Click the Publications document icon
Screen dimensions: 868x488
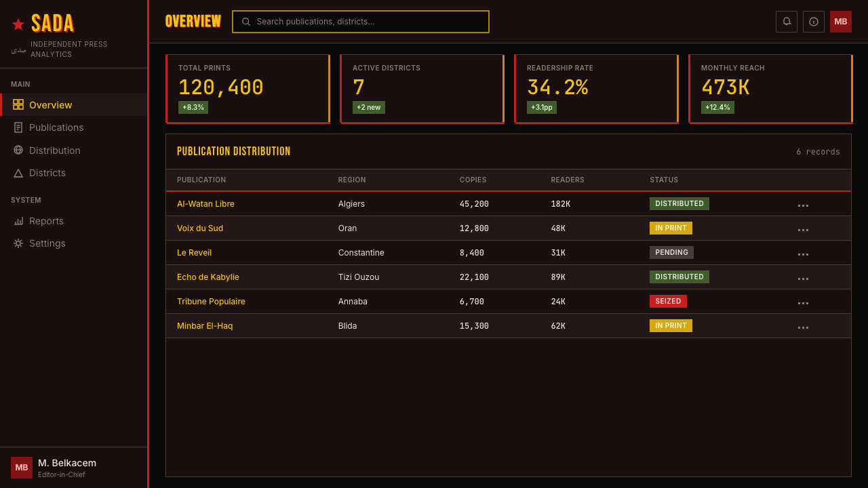click(x=18, y=127)
